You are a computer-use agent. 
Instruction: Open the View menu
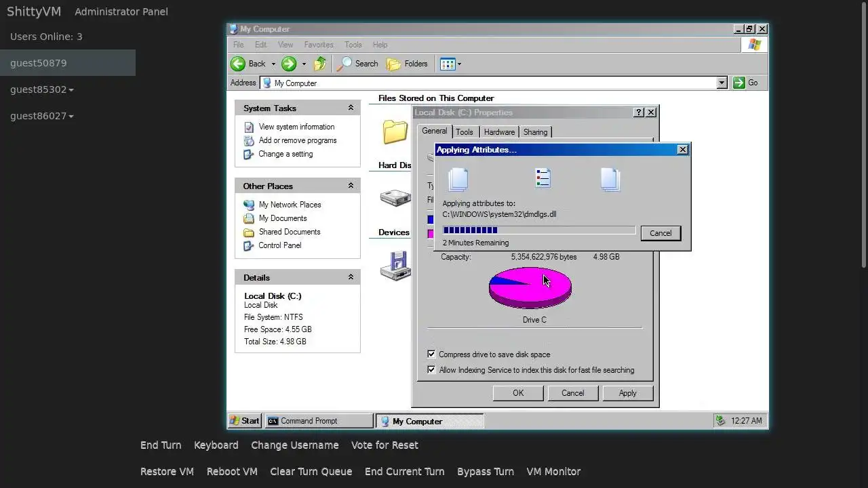(x=285, y=45)
